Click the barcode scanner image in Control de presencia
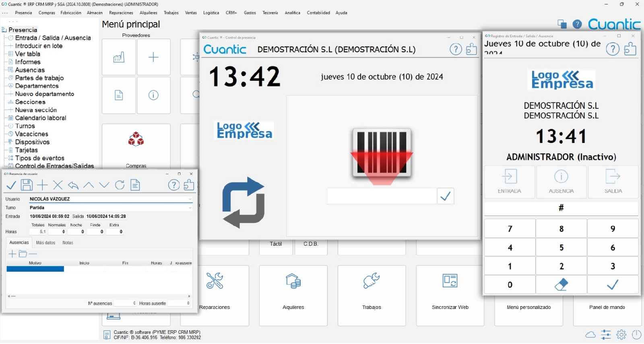Screen dimensions: 644x344 (382, 156)
